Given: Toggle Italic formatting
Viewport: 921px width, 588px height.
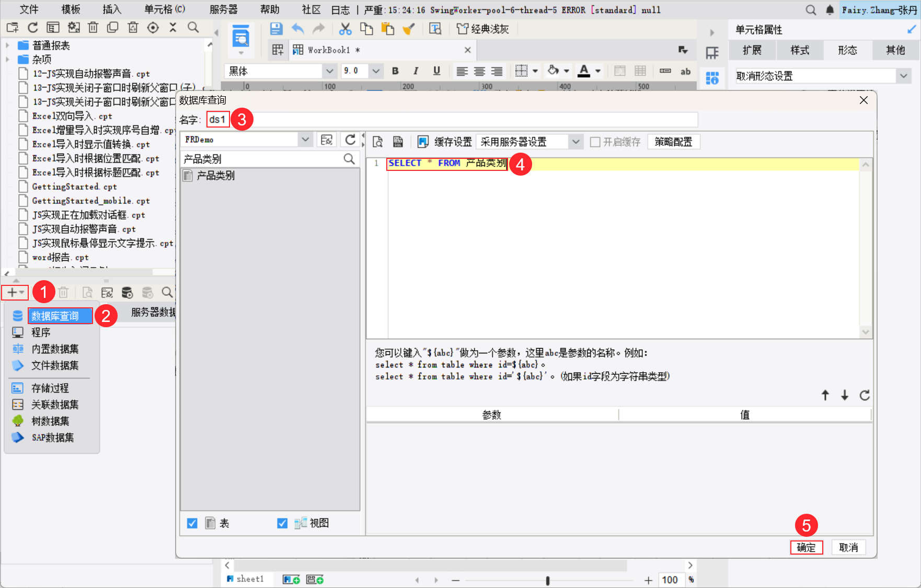Looking at the screenshot, I should 416,71.
